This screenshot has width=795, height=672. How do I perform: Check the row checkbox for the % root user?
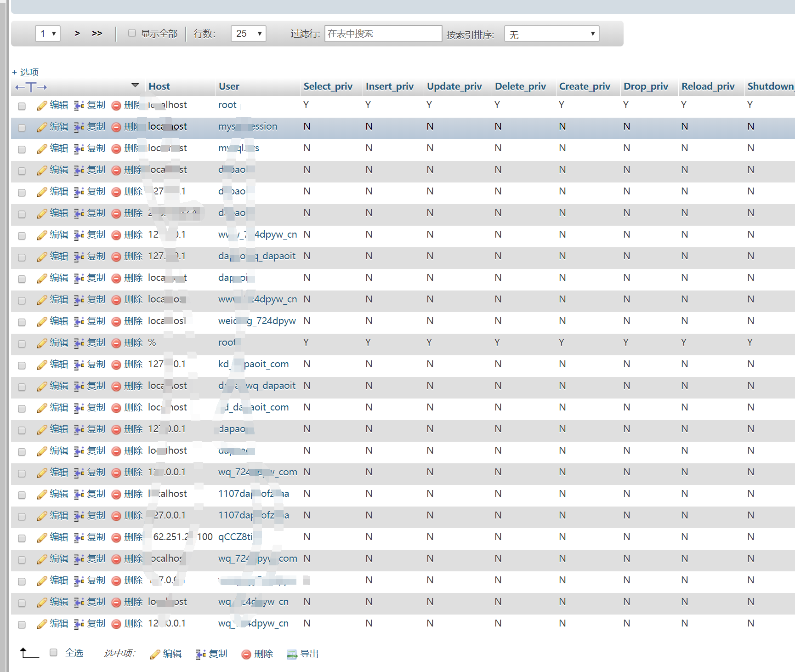(22, 344)
